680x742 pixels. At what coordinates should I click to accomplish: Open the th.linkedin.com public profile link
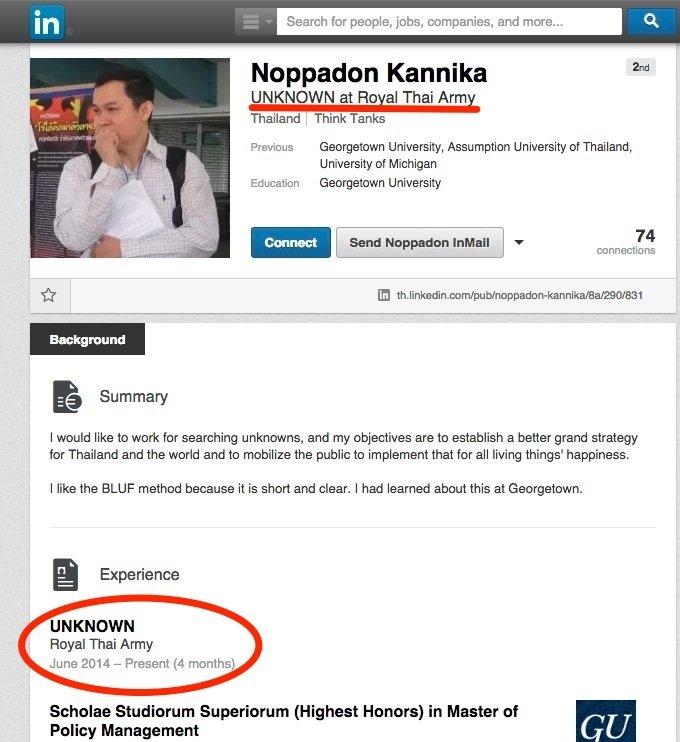pyautogui.click(x=520, y=295)
